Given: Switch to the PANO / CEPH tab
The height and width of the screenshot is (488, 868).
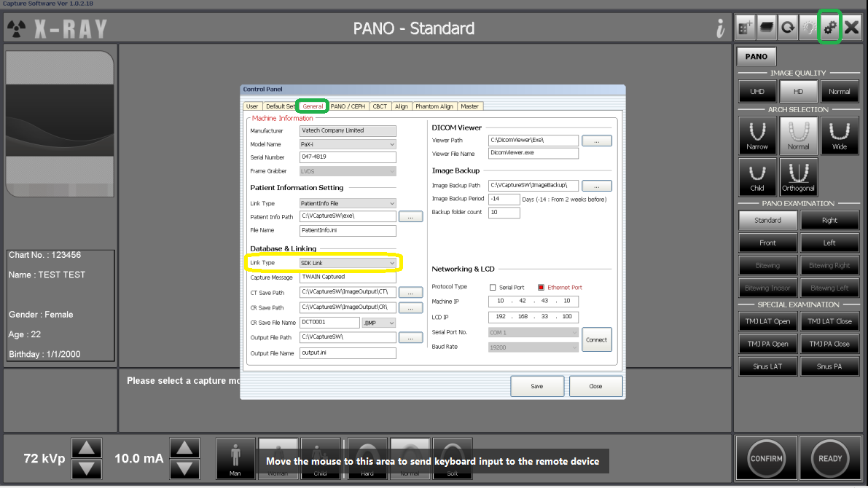Looking at the screenshot, I should tap(348, 106).
